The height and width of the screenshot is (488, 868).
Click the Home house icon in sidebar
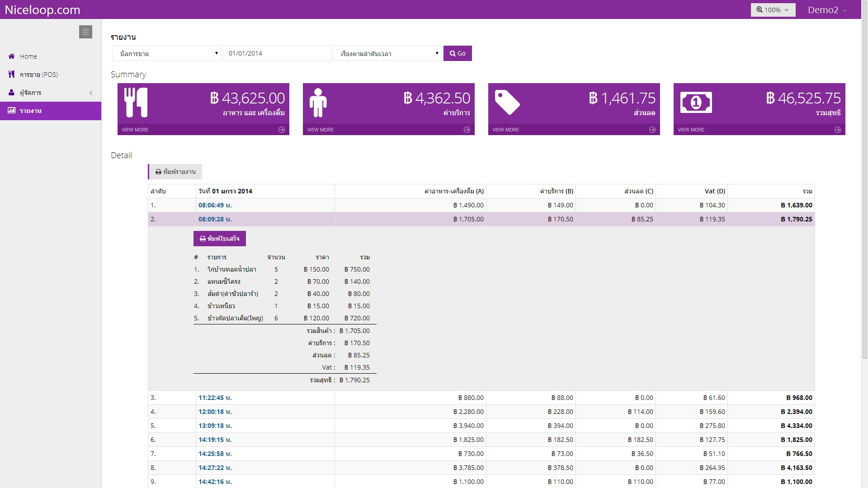pyautogui.click(x=12, y=56)
